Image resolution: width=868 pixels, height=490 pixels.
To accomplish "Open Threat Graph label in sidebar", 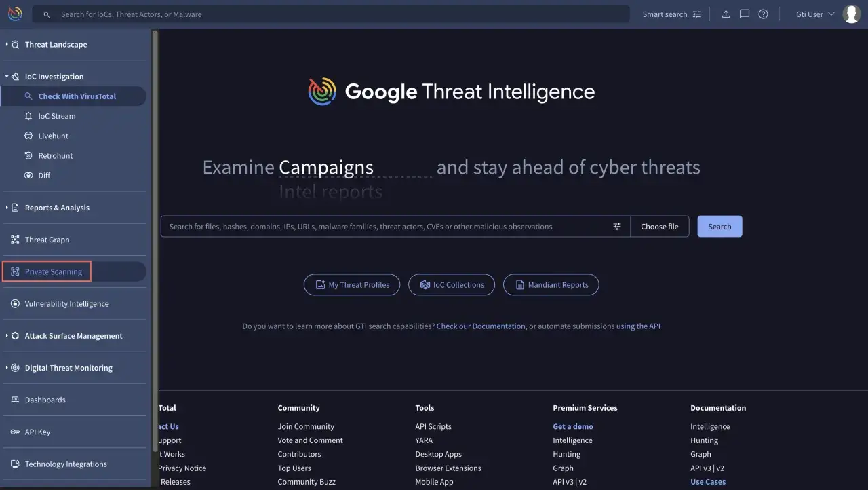I will [x=47, y=240].
